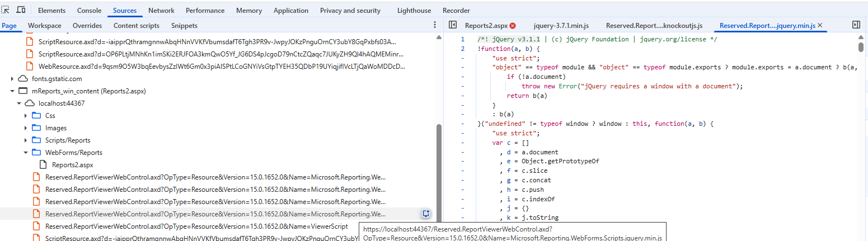Click the red error badge on the Reports2.aspx tab
Image resolution: width=868 pixels, height=241 pixels.
pyautogui.click(x=513, y=26)
